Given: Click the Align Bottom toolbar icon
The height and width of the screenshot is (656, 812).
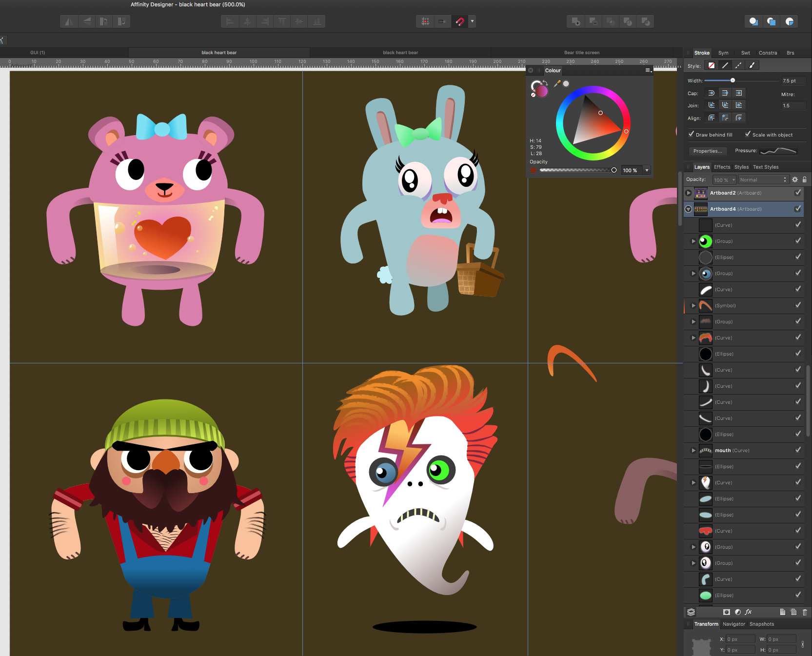Looking at the screenshot, I should coord(317,21).
